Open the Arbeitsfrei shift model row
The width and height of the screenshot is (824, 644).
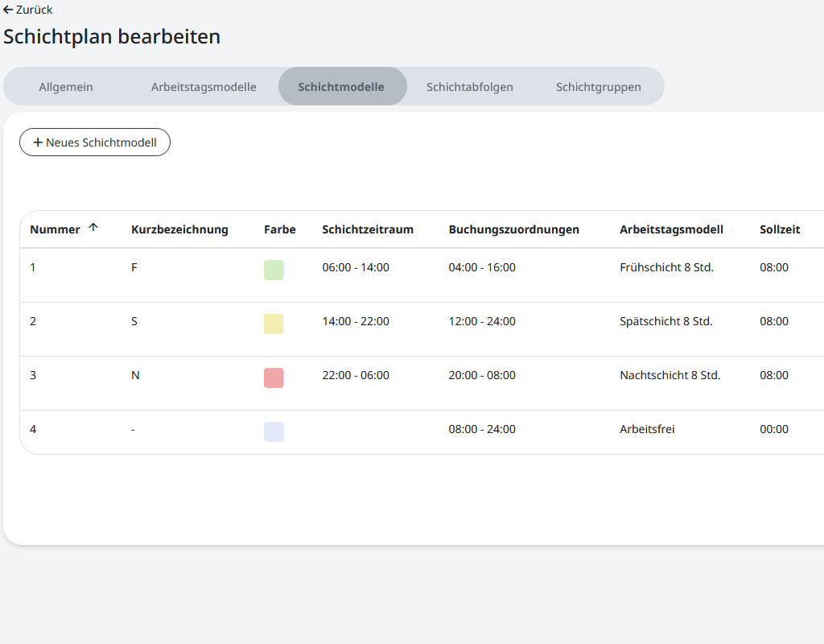[x=647, y=429]
